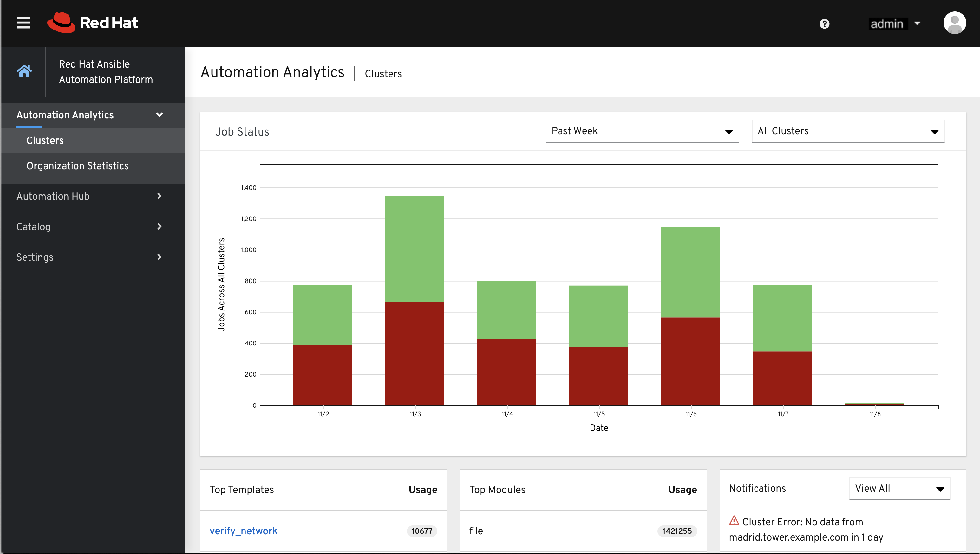Open the View All notifications dropdown

click(899, 489)
